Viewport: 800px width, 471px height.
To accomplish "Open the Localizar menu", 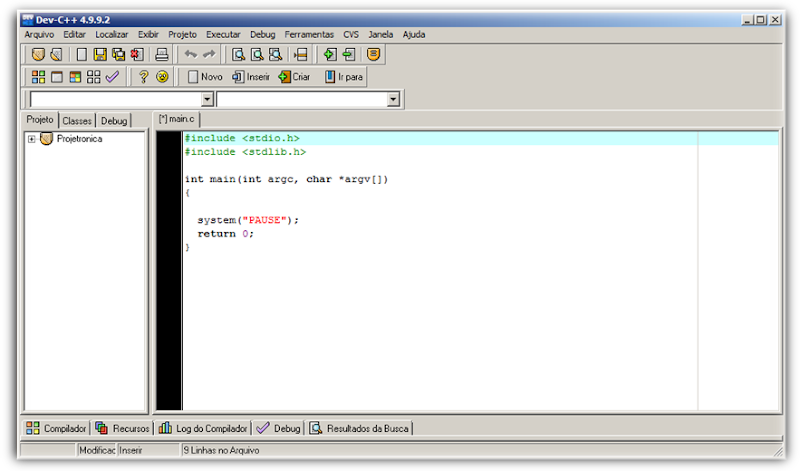I will [x=112, y=34].
